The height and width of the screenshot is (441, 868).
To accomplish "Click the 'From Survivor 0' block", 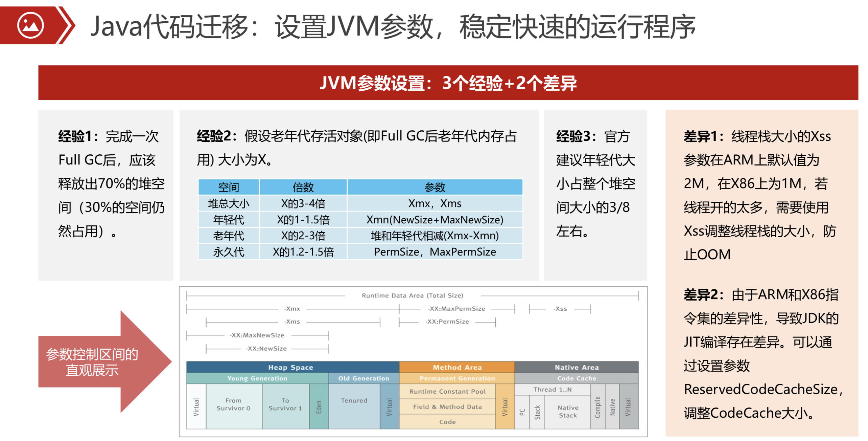I will point(234,406).
